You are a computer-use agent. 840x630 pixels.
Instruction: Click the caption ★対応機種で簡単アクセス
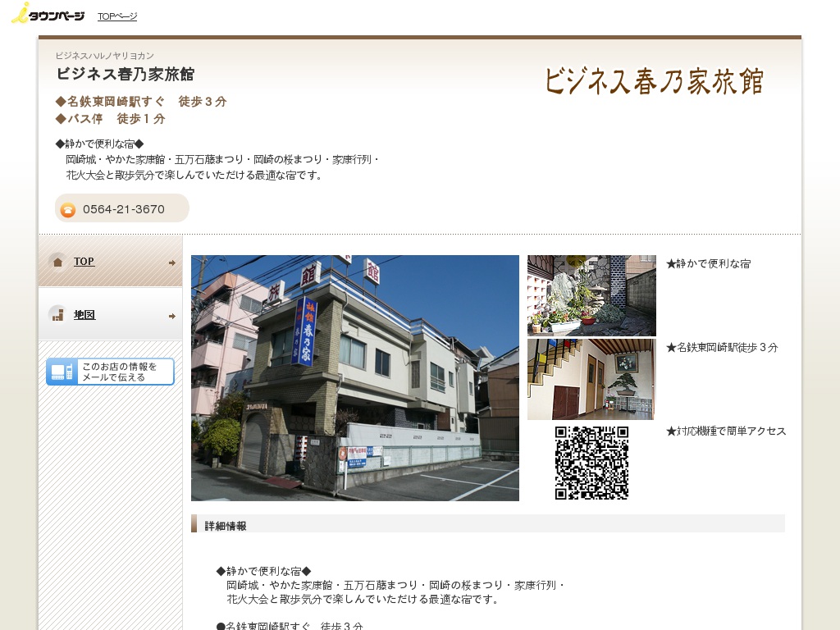726,431
